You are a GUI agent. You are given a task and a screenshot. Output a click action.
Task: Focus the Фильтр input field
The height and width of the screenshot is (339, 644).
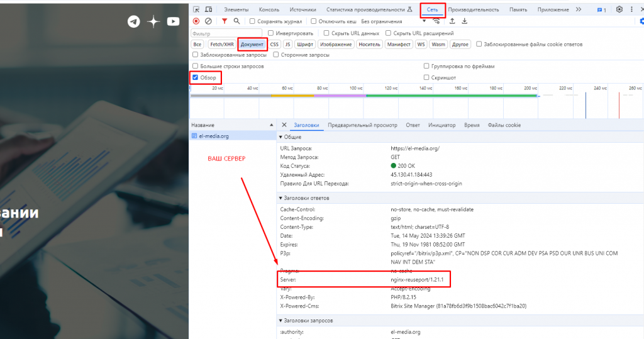226,33
